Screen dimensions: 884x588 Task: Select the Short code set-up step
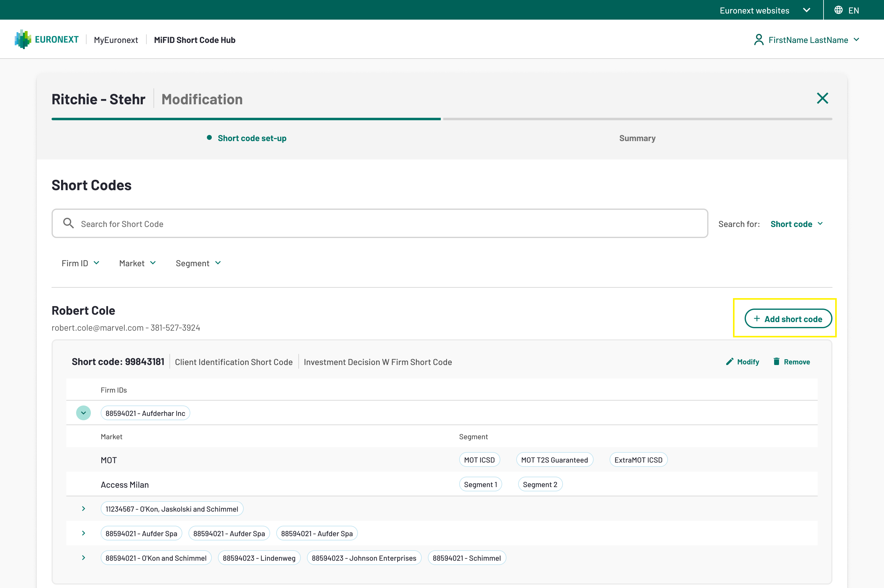click(x=252, y=138)
